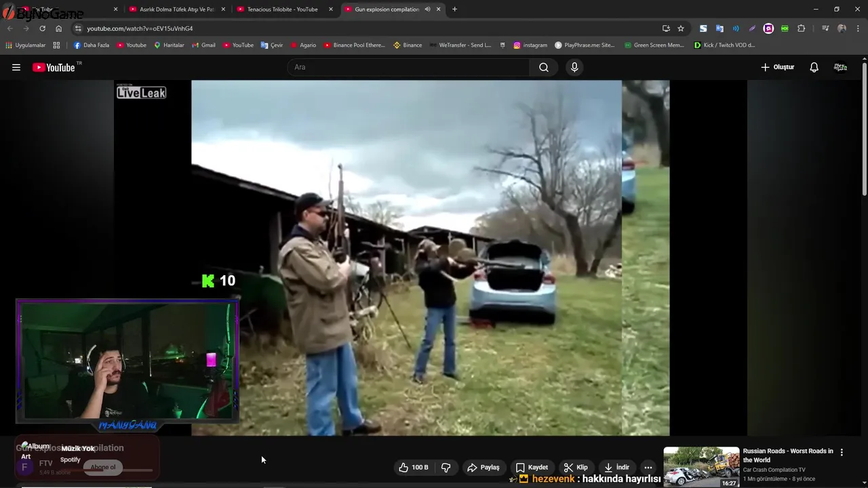This screenshot has height=488, width=868.
Task: Switch to Asırlık Dolma Tüfek tab
Action: 177,9
